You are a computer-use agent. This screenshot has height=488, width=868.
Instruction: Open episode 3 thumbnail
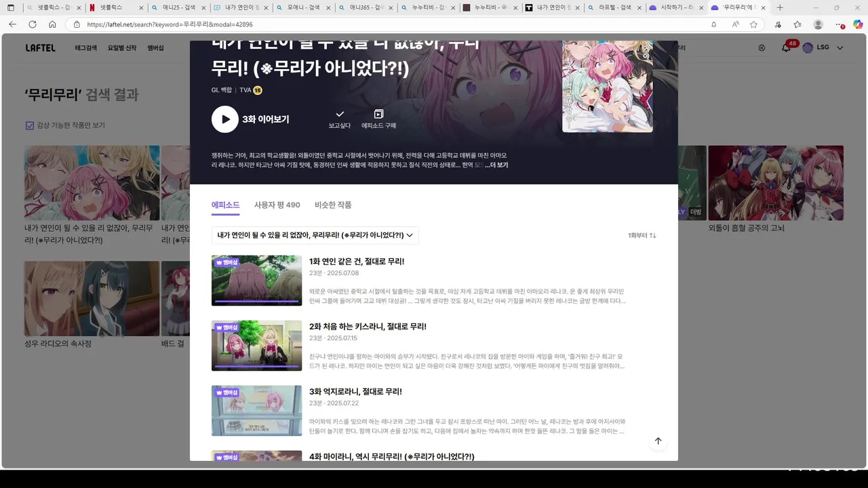click(256, 411)
